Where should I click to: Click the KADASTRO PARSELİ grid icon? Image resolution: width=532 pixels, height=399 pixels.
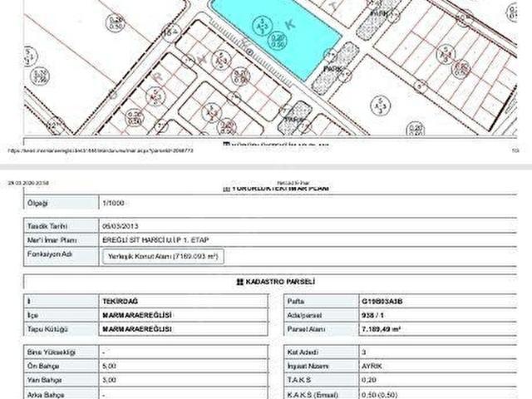[x=240, y=282]
